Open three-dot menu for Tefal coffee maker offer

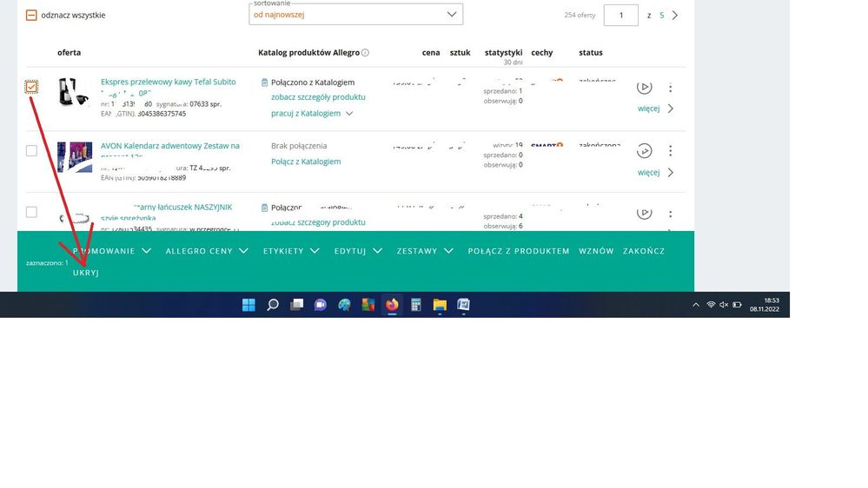click(670, 88)
